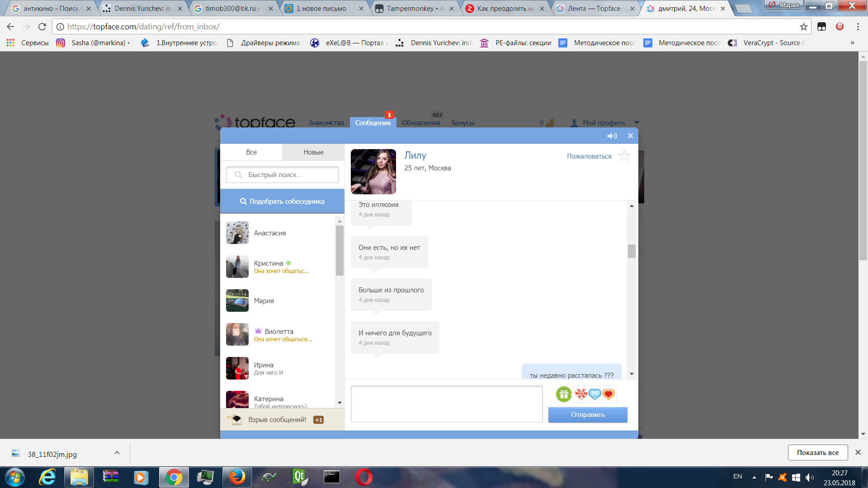Viewport: 868px width, 488px height.
Task: Open Firefox from the taskbar
Action: click(x=237, y=477)
